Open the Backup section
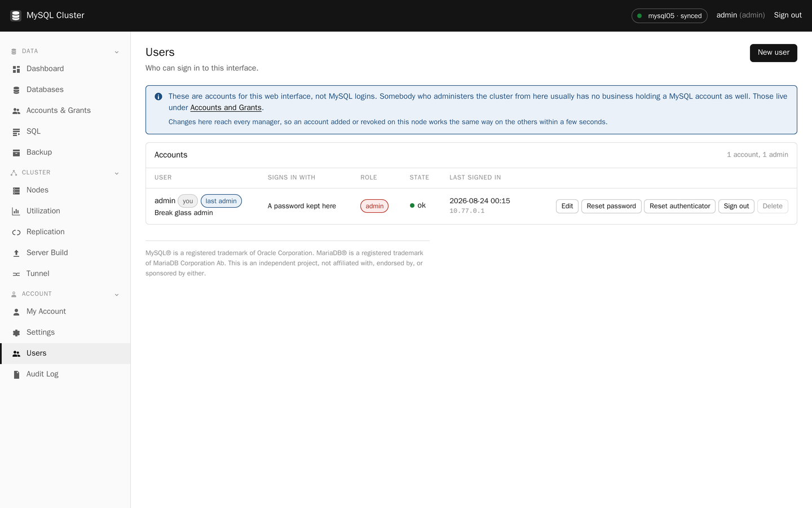812x508 pixels. (x=65, y=152)
